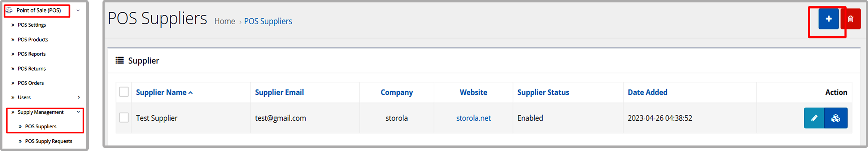Screen dimensions: 868x151
Task: Collapse the Point of Sale (POS) menu chevron
Action: pyautogui.click(x=78, y=11)
